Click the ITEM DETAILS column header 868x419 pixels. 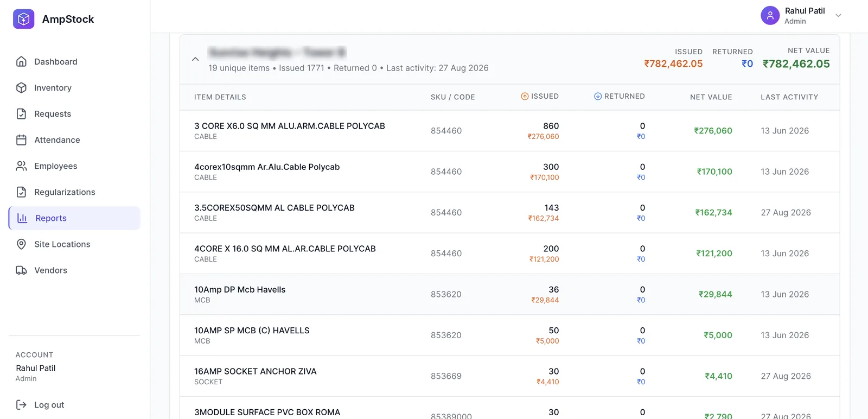pyautogui.click(x=220, y=97)
